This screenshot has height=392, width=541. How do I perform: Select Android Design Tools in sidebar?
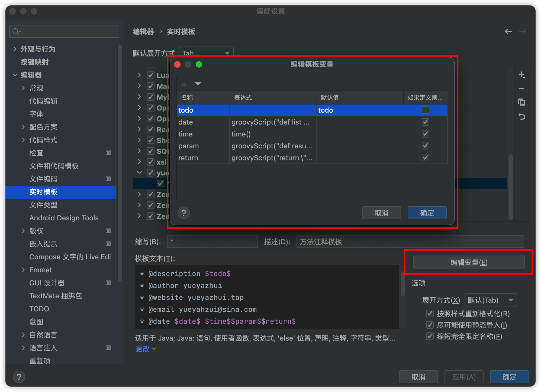click(64, 218)
